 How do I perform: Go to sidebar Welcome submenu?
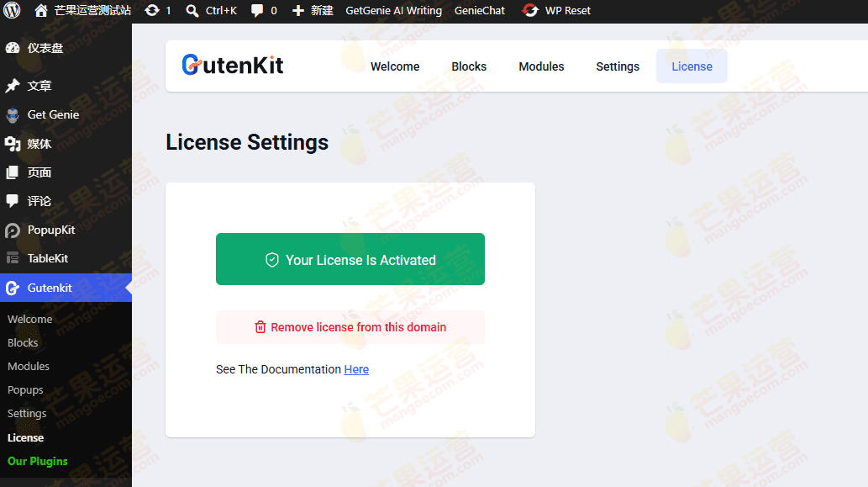pos(30,319)
